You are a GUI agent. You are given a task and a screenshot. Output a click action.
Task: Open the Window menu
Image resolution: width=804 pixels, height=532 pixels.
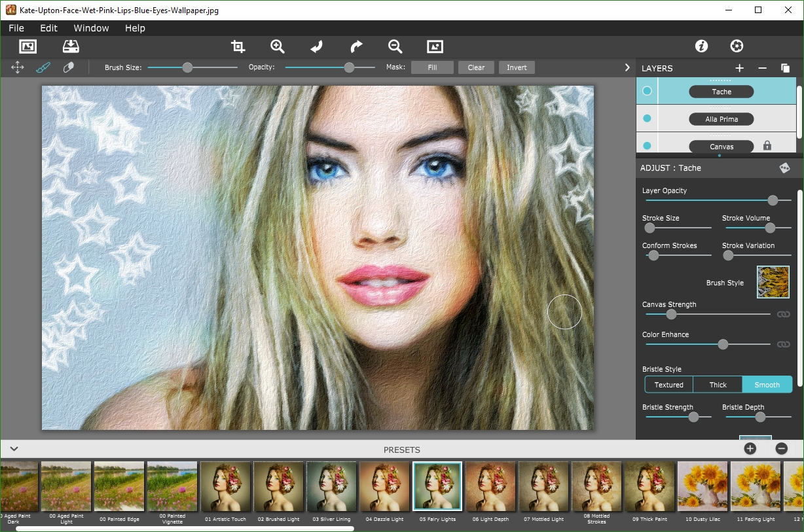click(x=91, y=28)
